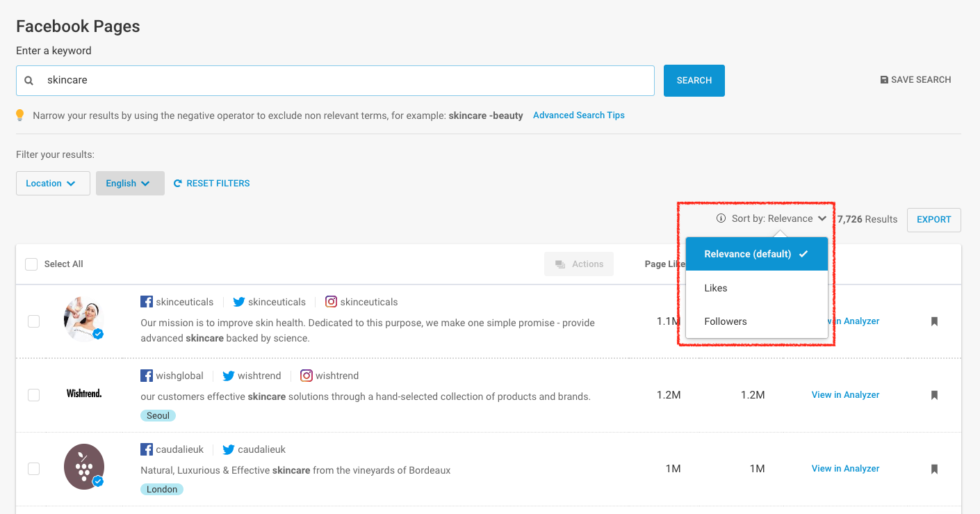Click the info icon next to Sort by
Screen dimensions: 980x514
tap(719, 218)
